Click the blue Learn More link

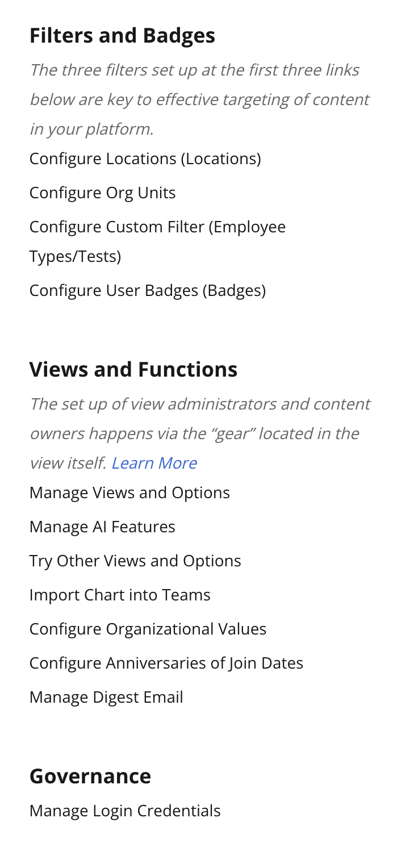pyautogui.click(x=154, y=464)
